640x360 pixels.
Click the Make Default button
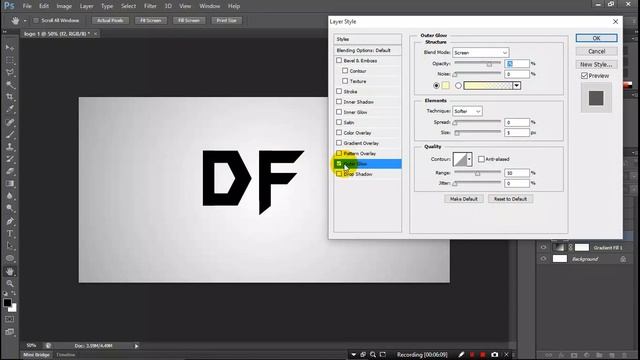click(464, 199)
